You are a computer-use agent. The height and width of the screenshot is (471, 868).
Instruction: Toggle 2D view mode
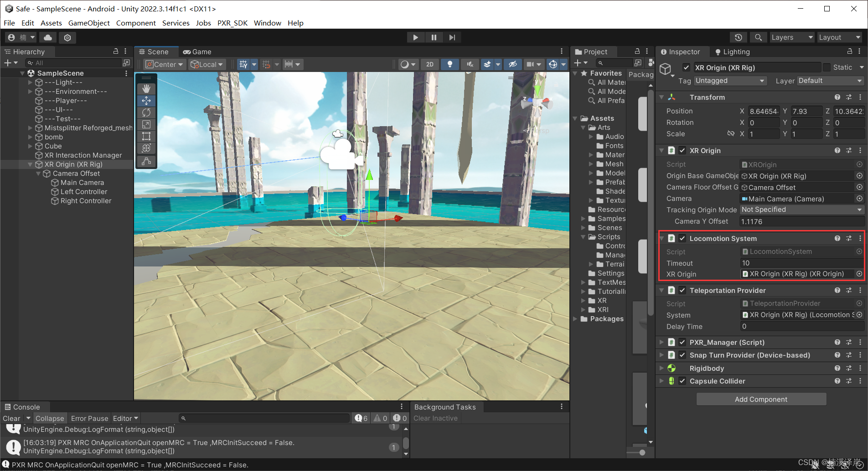pos(429,64)
